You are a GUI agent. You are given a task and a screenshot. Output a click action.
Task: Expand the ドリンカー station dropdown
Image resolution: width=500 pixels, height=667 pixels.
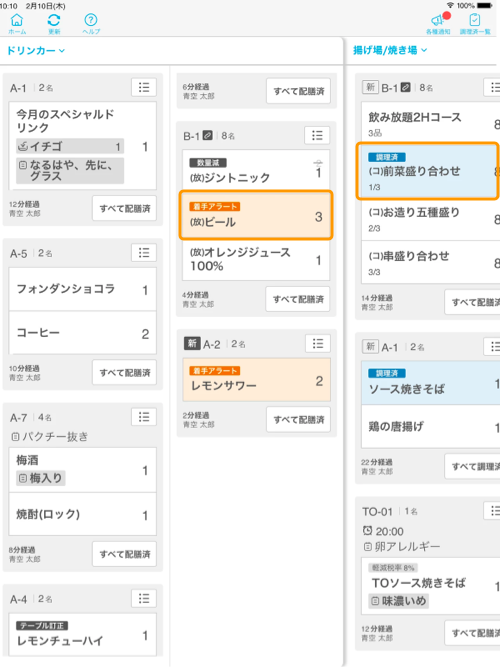[x=36, y=51]
